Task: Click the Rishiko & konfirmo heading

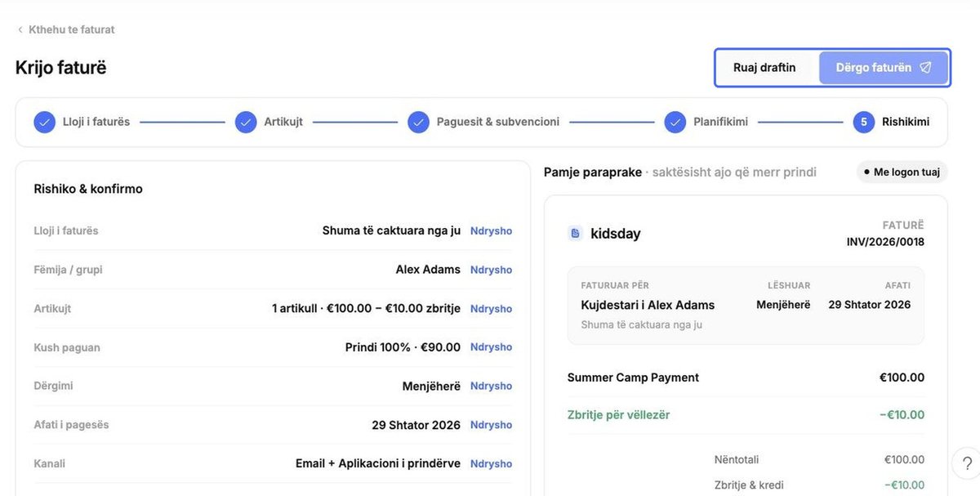Action: 88,189
